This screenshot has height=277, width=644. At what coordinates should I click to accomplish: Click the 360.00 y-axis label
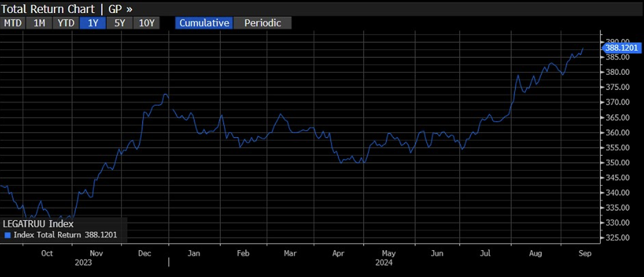tap(618, 133)
